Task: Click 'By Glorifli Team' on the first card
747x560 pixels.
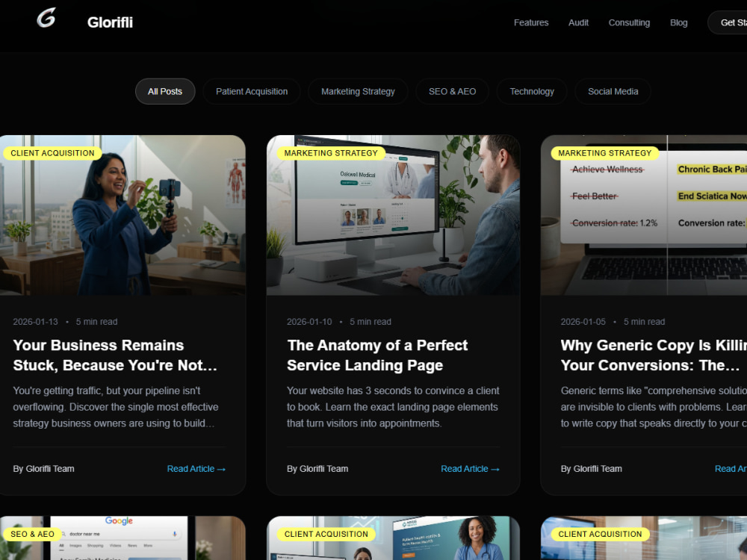Action: pos(43,469)
